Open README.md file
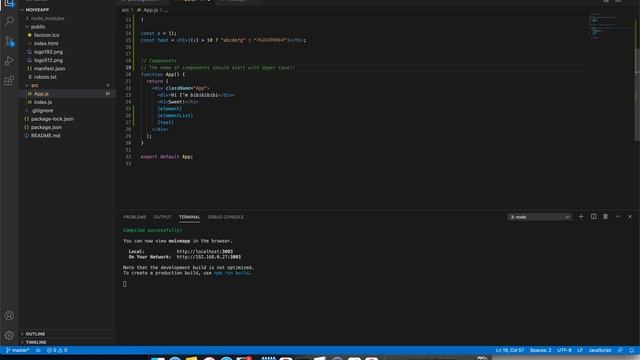Screen dimensions: 640x360 (45, 136)
